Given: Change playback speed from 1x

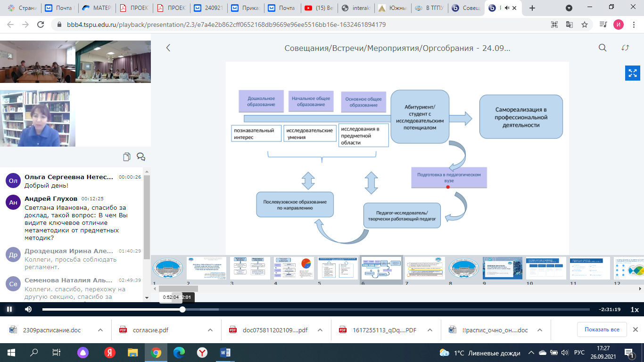Looking at the screenshot, I should tap(635, 310).
